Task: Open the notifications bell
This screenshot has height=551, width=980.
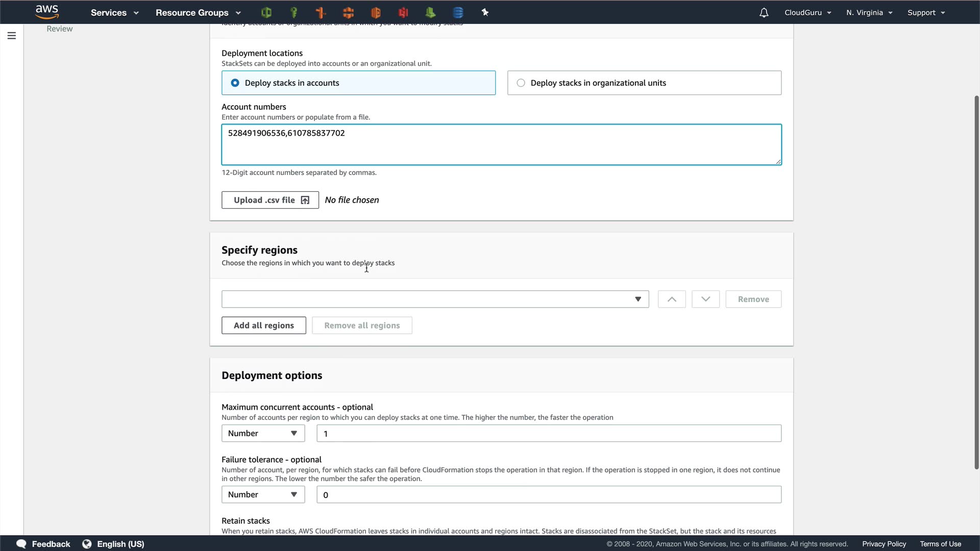Action: (x=764, y=13)
